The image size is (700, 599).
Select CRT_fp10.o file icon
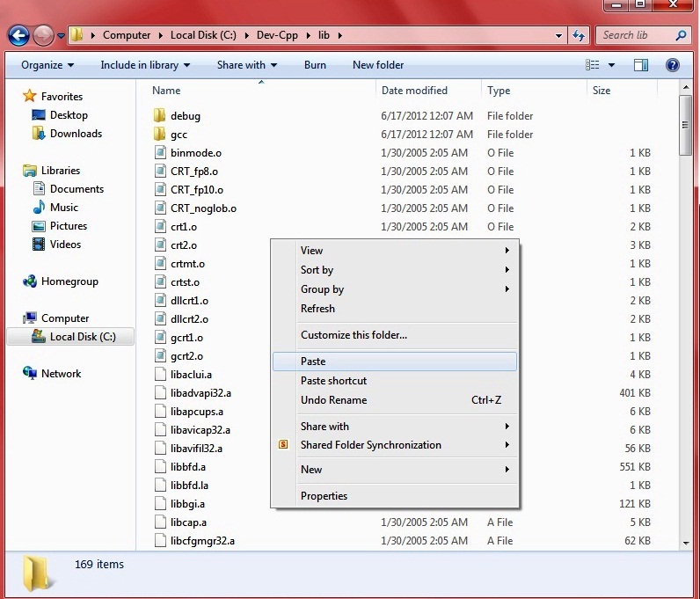click(x=160, y=190)
